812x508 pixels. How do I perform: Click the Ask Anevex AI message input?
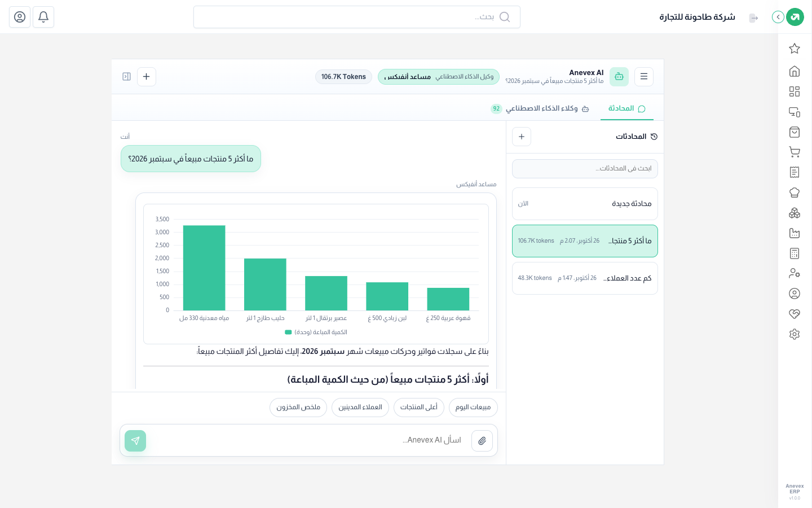[x=309, y=440]
